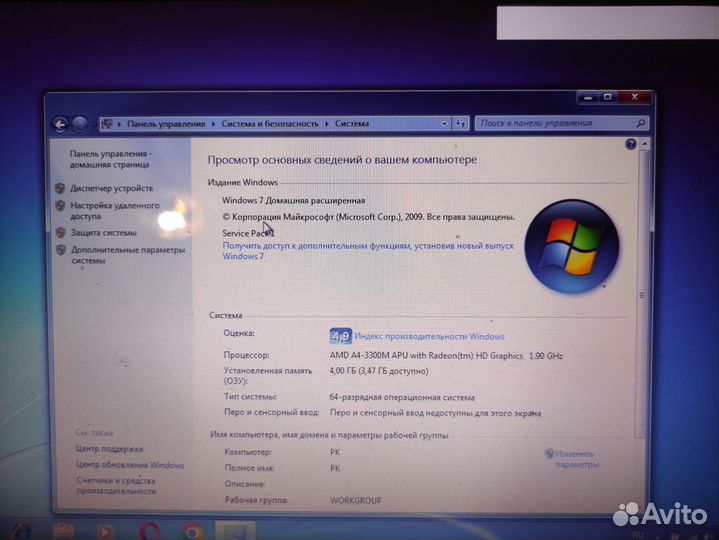This screenshot has width=719, height=540.
Task: Open Дополнительные параметры системы
Action: (x=128, y=255)
